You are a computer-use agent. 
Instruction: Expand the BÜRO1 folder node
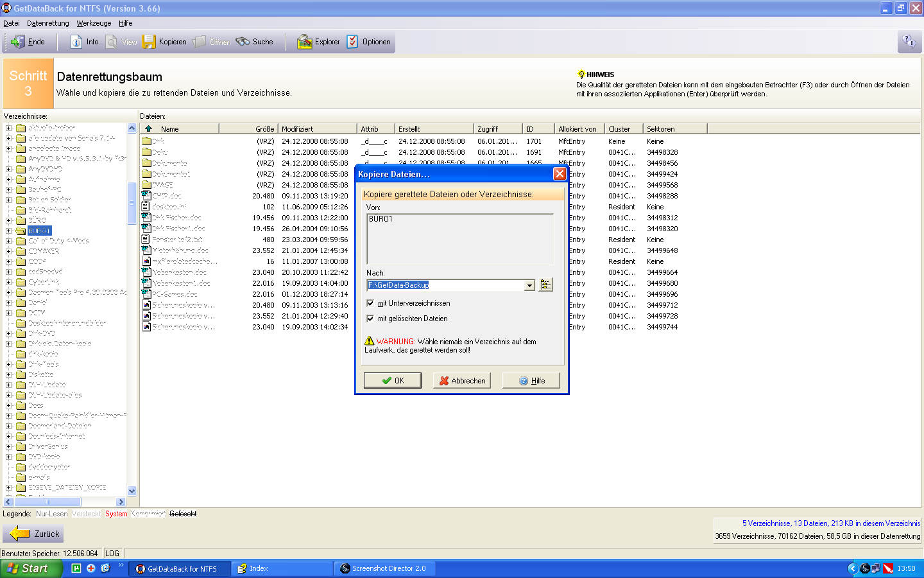point(9,231)
